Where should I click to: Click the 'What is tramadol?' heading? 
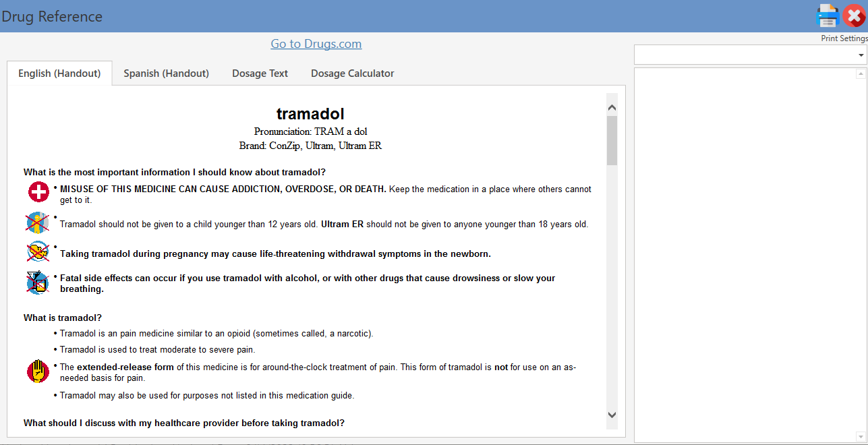pyautogui.click(x=63, y=318)
